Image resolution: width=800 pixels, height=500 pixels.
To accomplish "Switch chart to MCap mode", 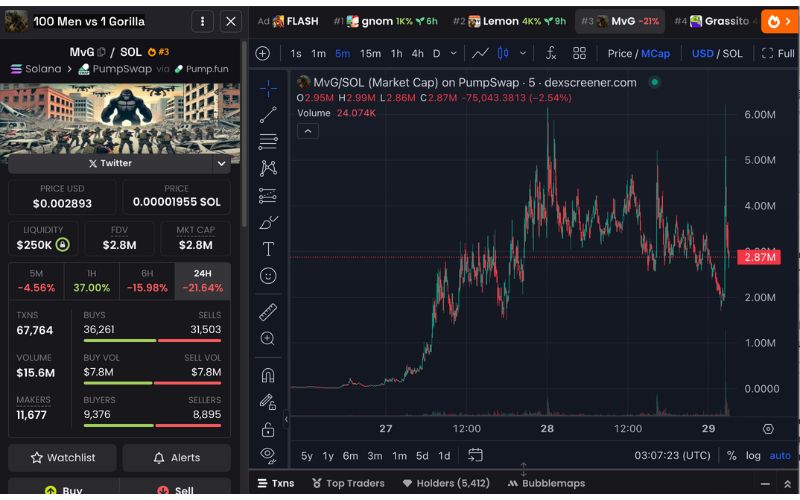I will 656,53.
